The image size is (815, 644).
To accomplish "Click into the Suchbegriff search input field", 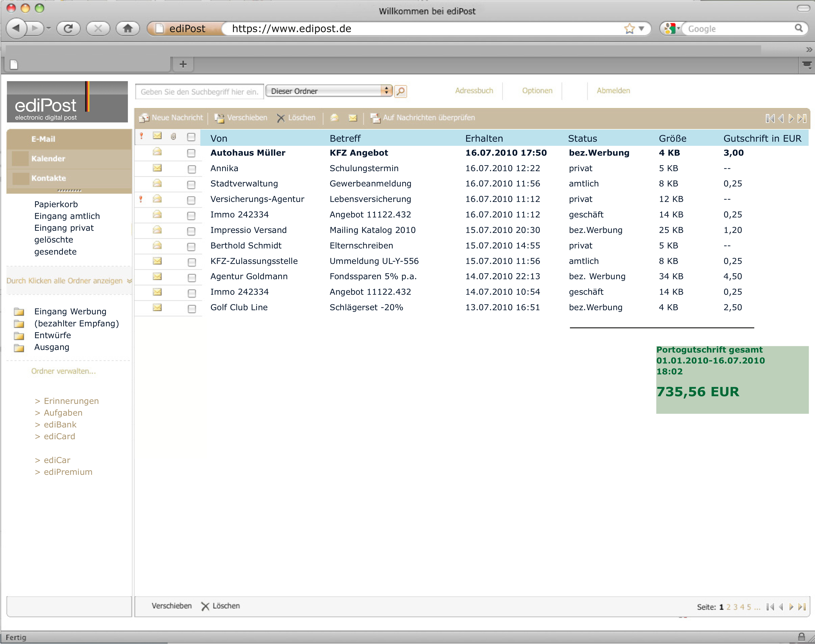I will click(x=199, y=92).
